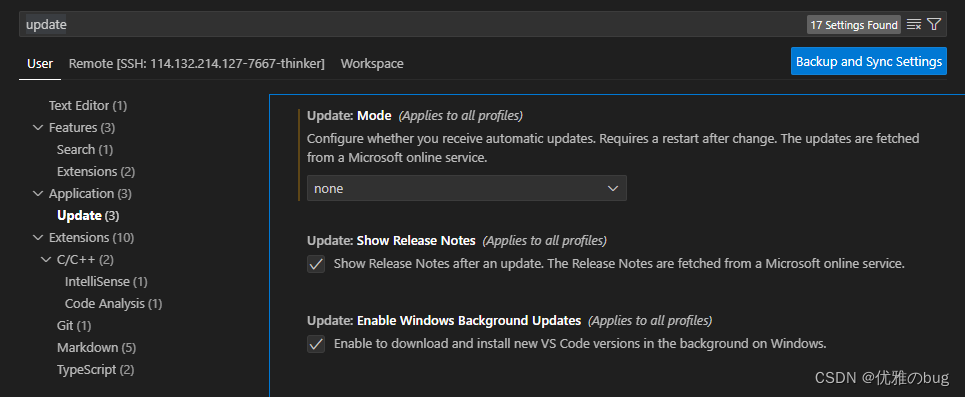
Task: Collapse the C/C++ tree chevron
Action: [46, 260]
